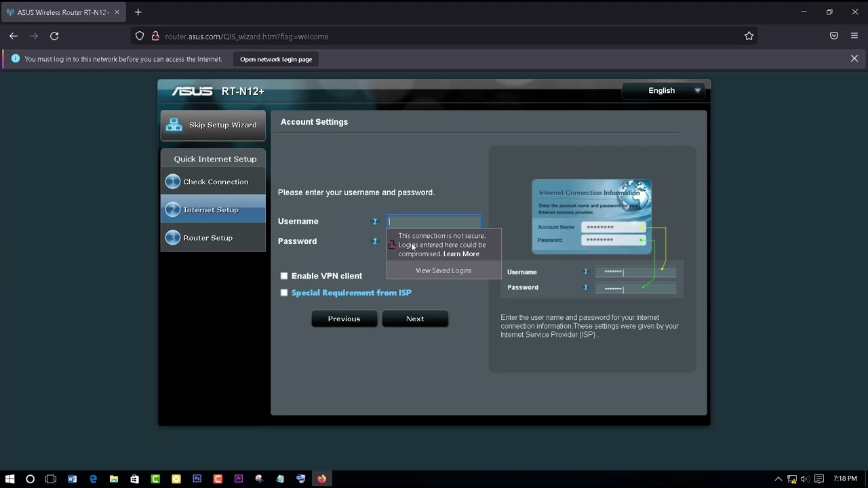868x488 pixels.
Task: Launch Photoshop from taskbar
Action: pyautogui.click(x=197, y=479)
